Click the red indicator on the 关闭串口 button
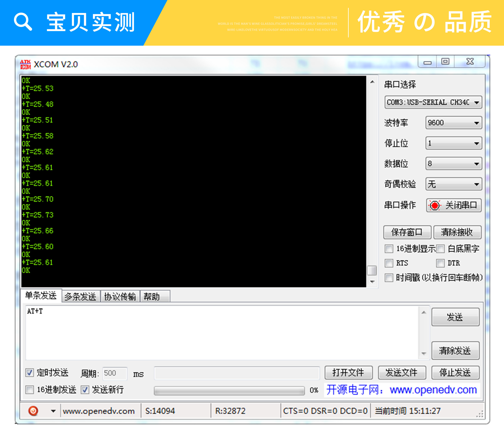 [x=435, y=205]
